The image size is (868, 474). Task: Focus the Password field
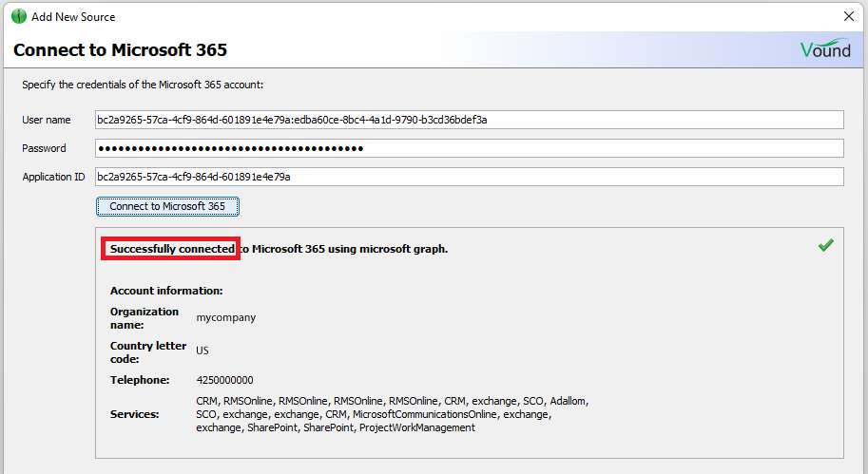pos(470,148)
